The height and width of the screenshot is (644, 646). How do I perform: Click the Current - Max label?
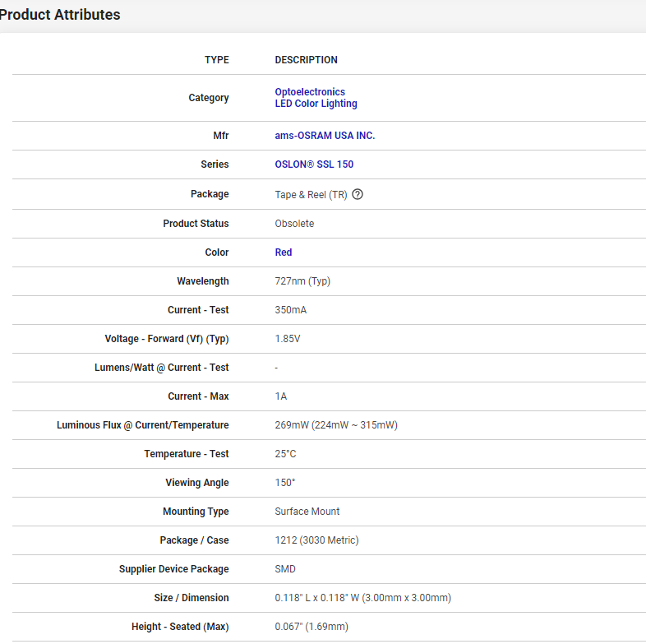[198, 396]
